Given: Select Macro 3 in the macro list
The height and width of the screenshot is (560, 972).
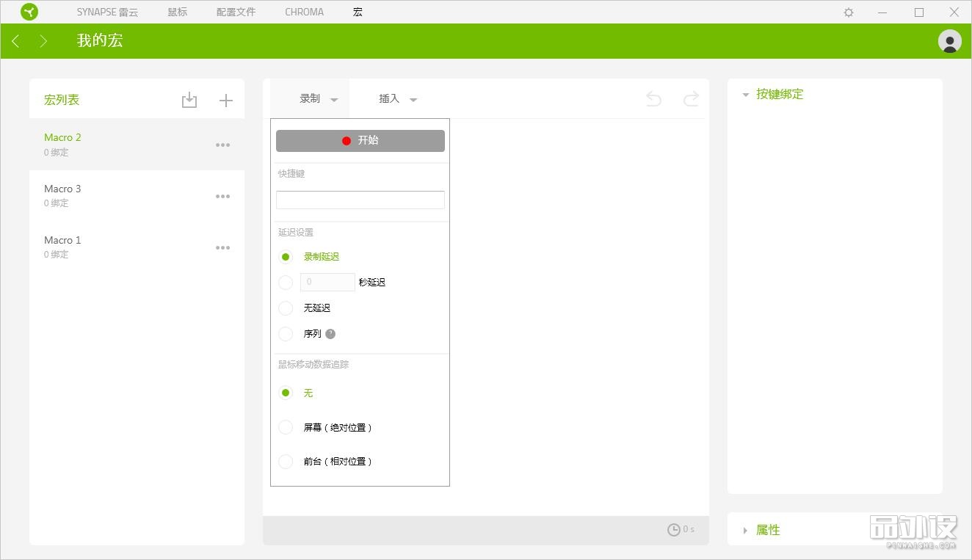Looking at the screenshot, I should (137, 196).
